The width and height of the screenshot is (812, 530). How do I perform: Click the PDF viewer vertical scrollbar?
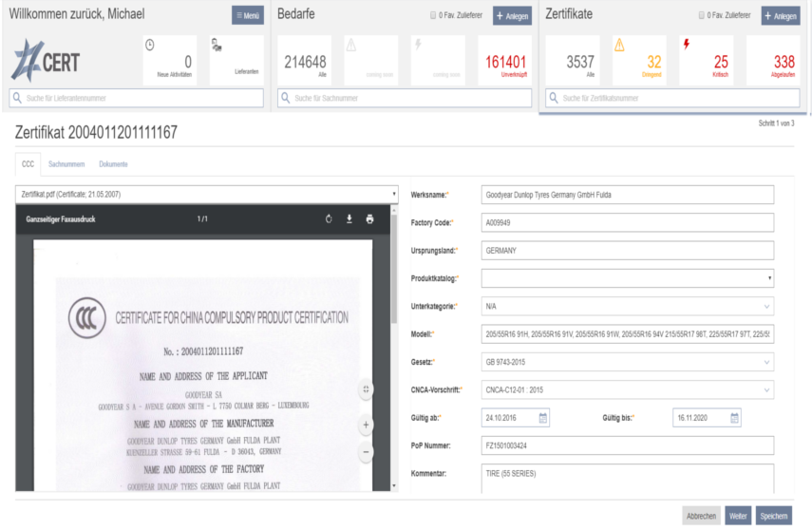(394, 270)
